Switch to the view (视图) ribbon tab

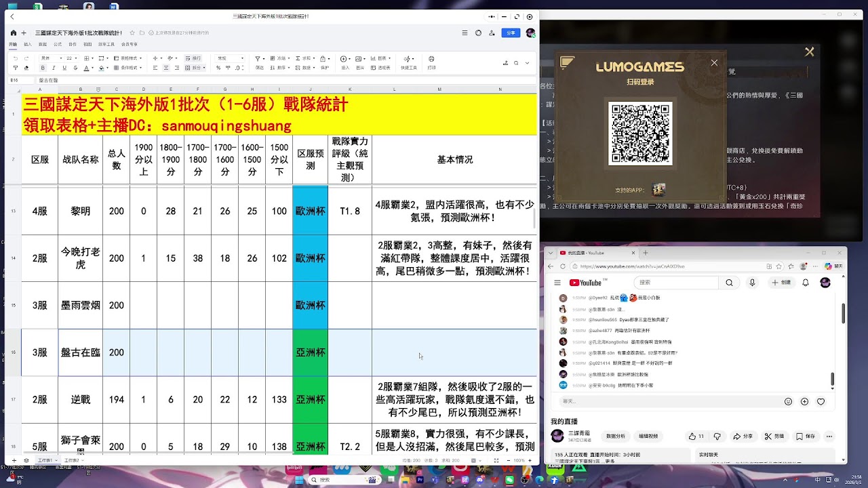pyautogui.click(x=87, y=44)
